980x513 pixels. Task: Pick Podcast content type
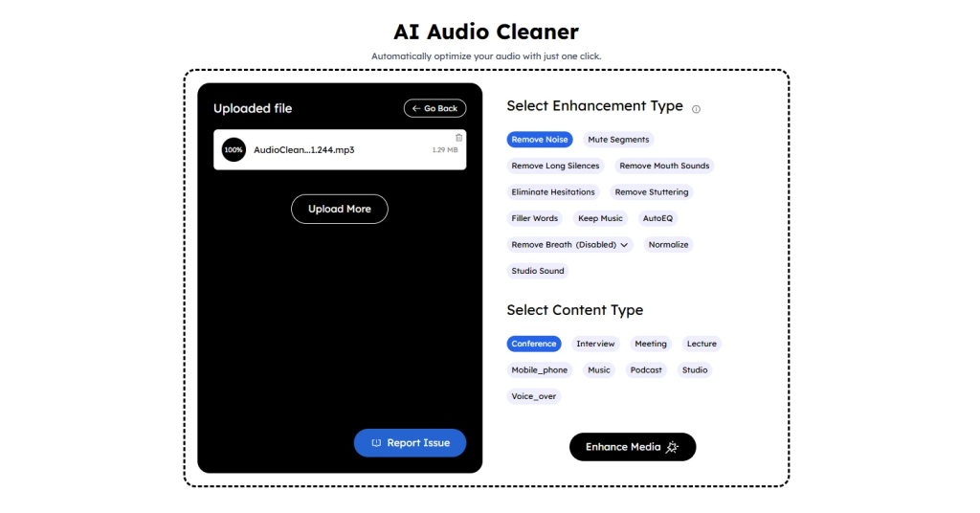coord(646,369)
